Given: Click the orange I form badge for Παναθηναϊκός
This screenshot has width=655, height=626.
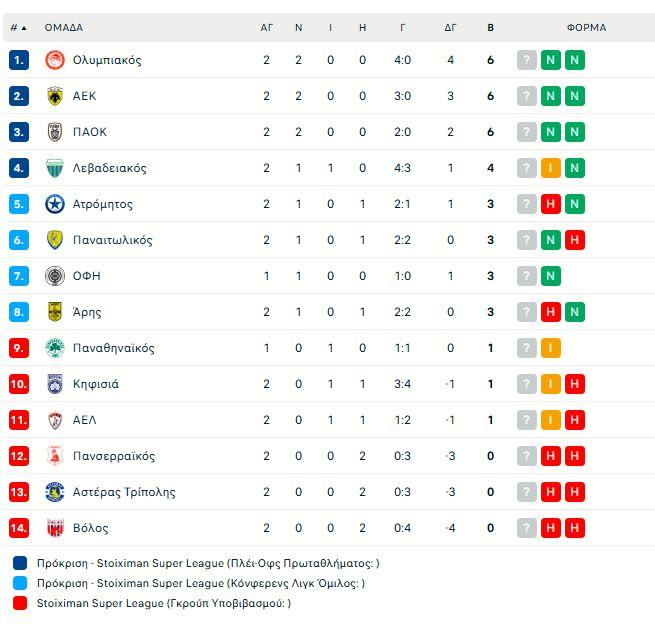Looking at the screenshot, I should point(551,348).
